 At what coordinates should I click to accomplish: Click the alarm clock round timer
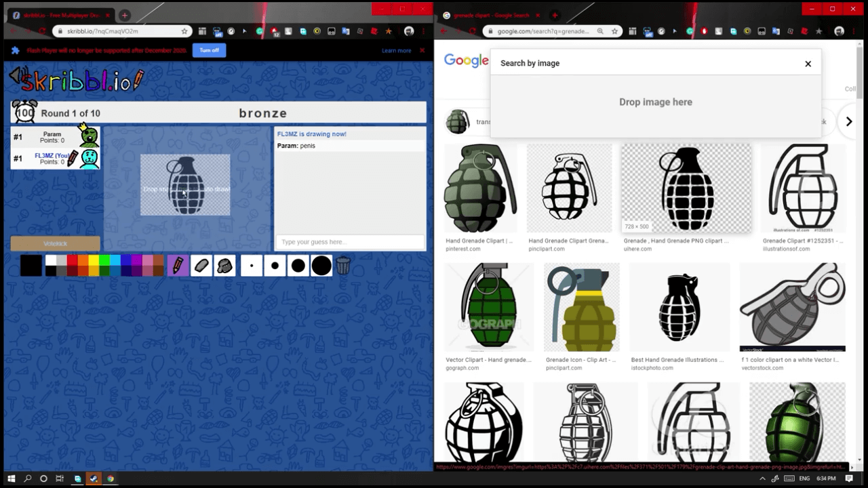tap(25, 112)
